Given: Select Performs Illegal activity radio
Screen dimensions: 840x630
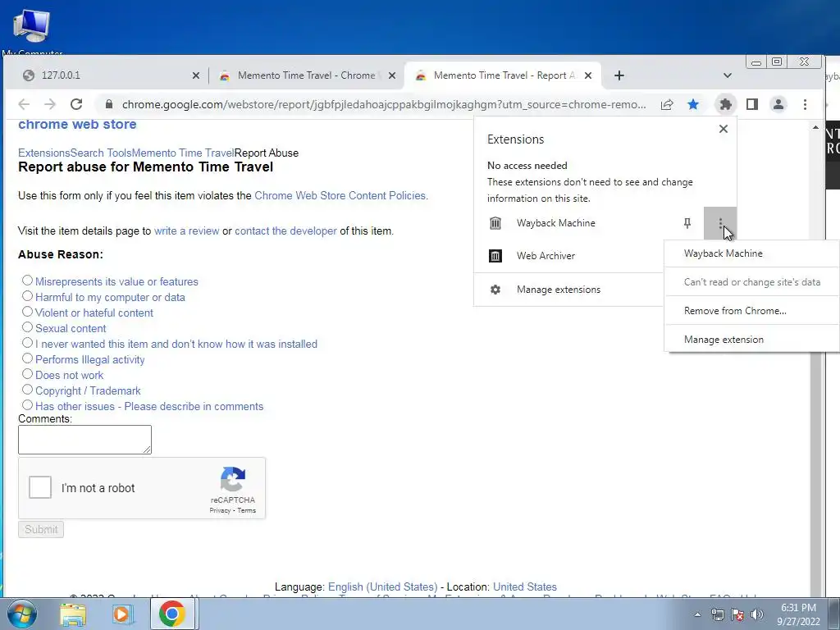Looking at the screenshot, I should (27, 358).
